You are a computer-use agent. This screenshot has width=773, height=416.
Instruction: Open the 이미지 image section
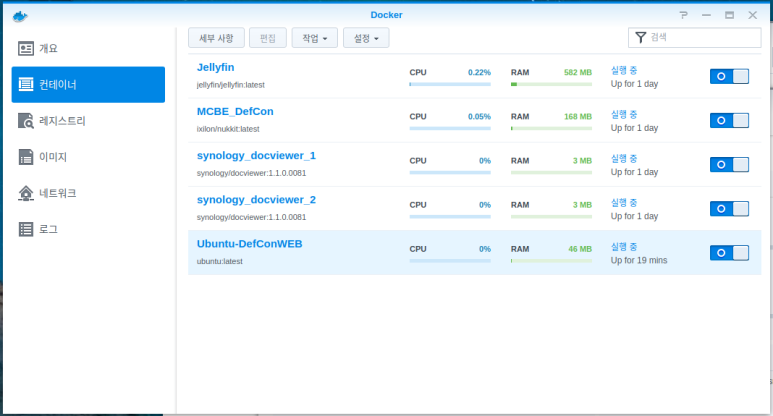point(88,157)
